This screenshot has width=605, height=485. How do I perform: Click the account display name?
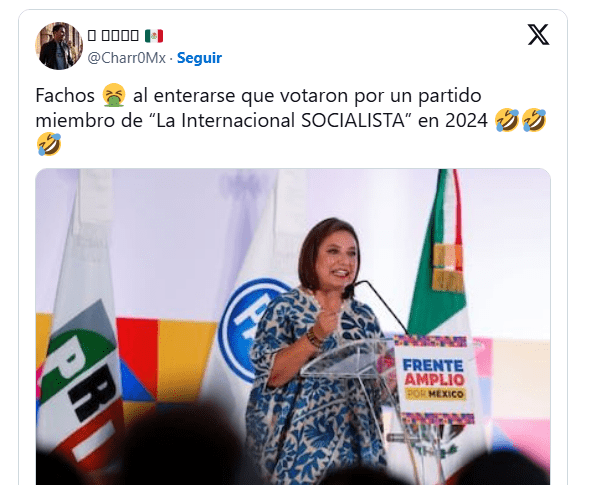click(113, 36)
